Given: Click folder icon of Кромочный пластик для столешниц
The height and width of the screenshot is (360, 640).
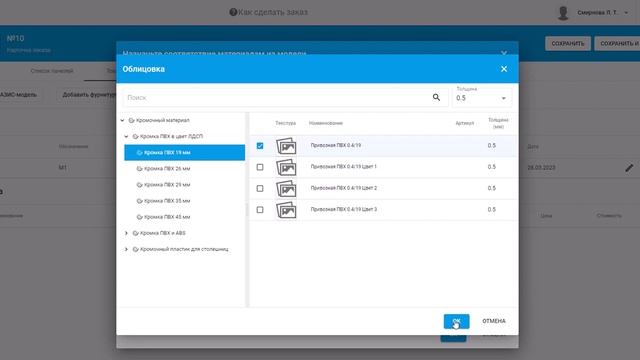Looking at the screenshot, I should [136, 249].
